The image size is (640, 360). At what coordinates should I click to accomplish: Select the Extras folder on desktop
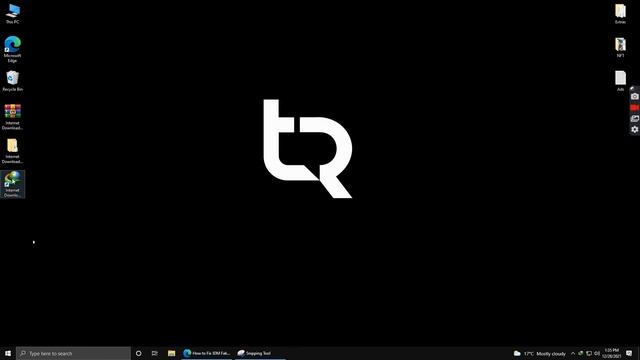click(x=620, y=13)
